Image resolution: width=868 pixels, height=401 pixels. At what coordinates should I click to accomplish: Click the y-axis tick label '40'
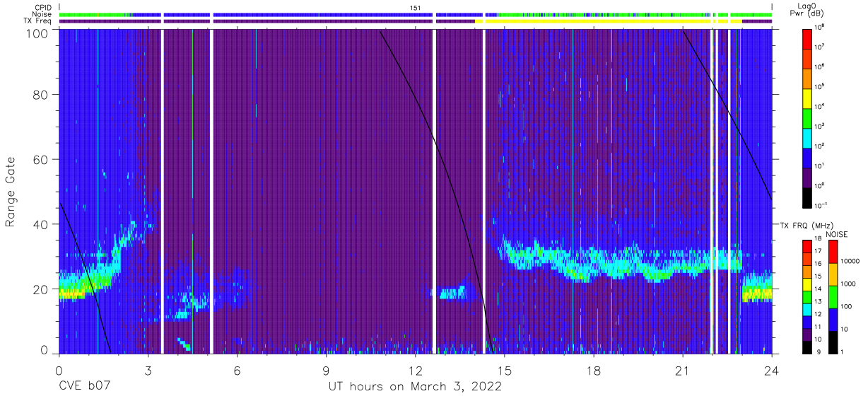coord(41,224)
